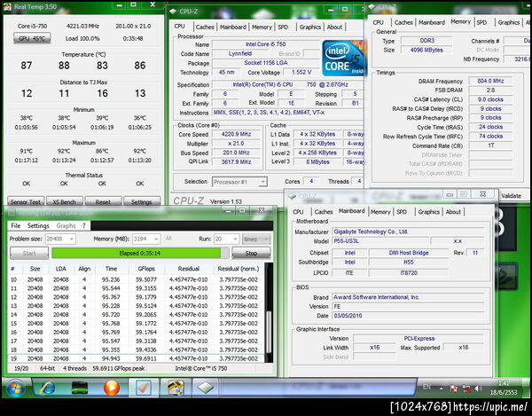This screenshot has width=532, height=416.
Task: Click the Intel Core i5 logo
Action: click(x=343, y=59)
